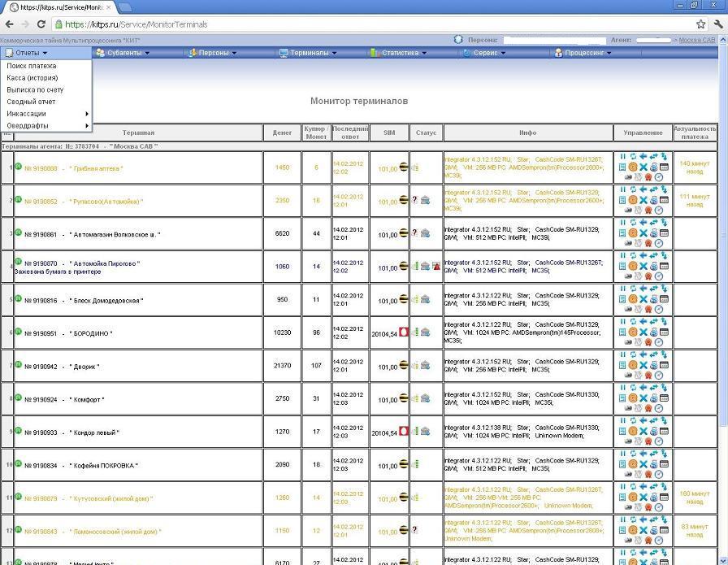Click browser back arrow
The image size is (728, 565).
[9, 24]
